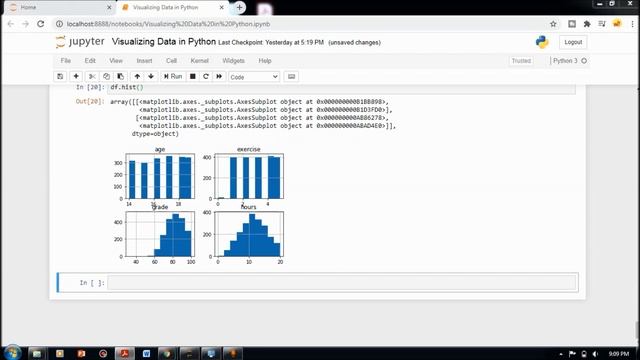Image resolution: width=640 pixels, height=360 pixels.
Task: Paste cells below icon
Action: (x=120, y=77)
